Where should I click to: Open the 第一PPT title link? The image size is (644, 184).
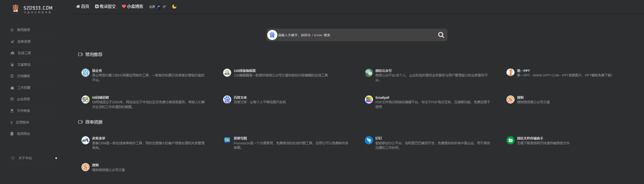click(x=523, y=71)
